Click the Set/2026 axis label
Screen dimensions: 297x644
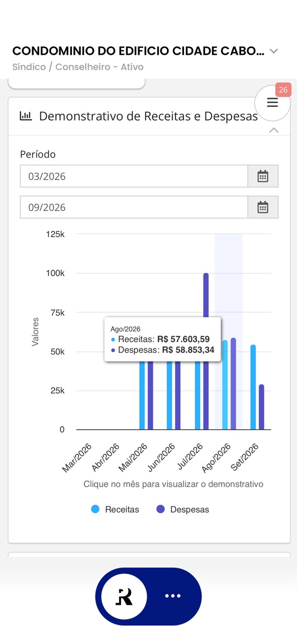click(x=245, y=457)
